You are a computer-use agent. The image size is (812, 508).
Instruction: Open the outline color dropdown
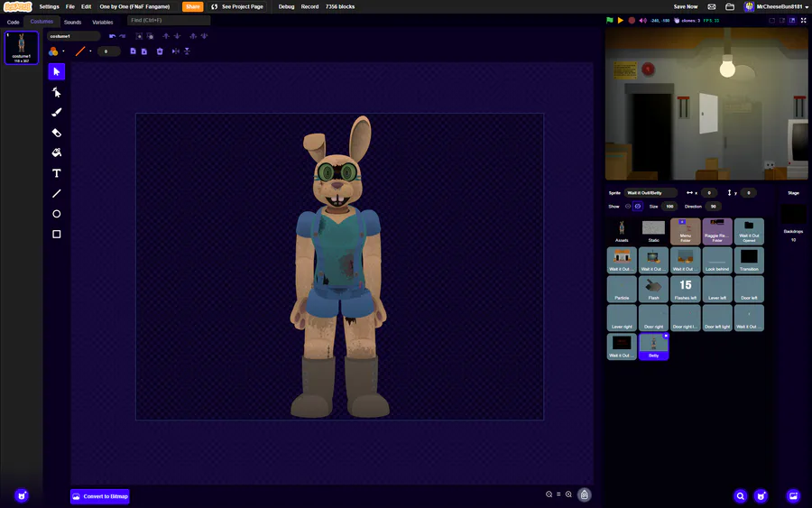[90, 51]
